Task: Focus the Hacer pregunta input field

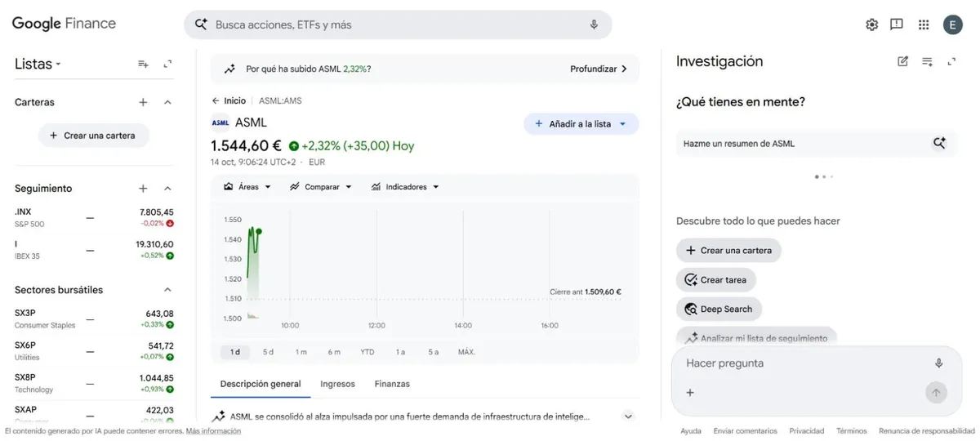Action: (804, 363)
